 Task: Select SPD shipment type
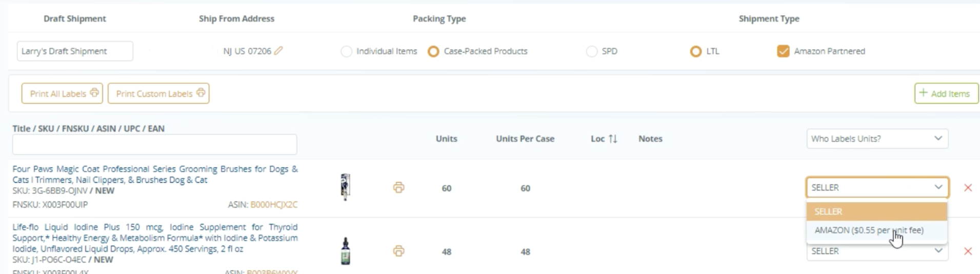pyautogui.click(x=592, y=51)
